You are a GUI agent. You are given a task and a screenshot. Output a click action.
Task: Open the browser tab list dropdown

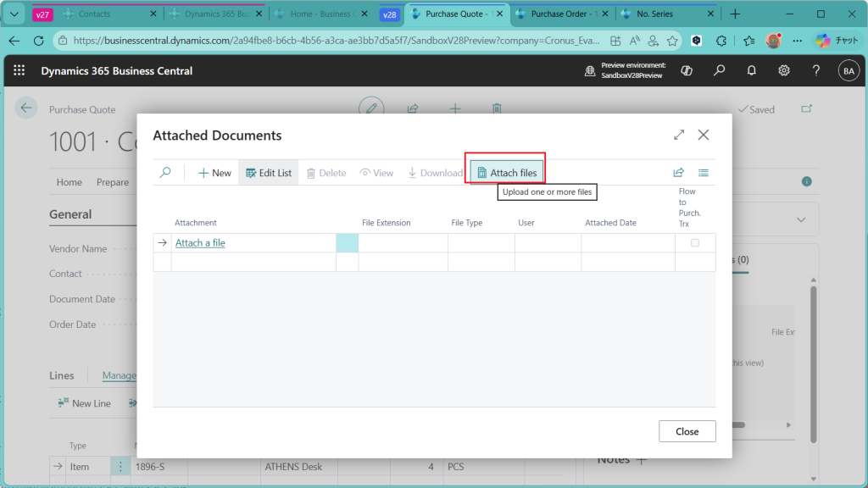tap(14, 14)
